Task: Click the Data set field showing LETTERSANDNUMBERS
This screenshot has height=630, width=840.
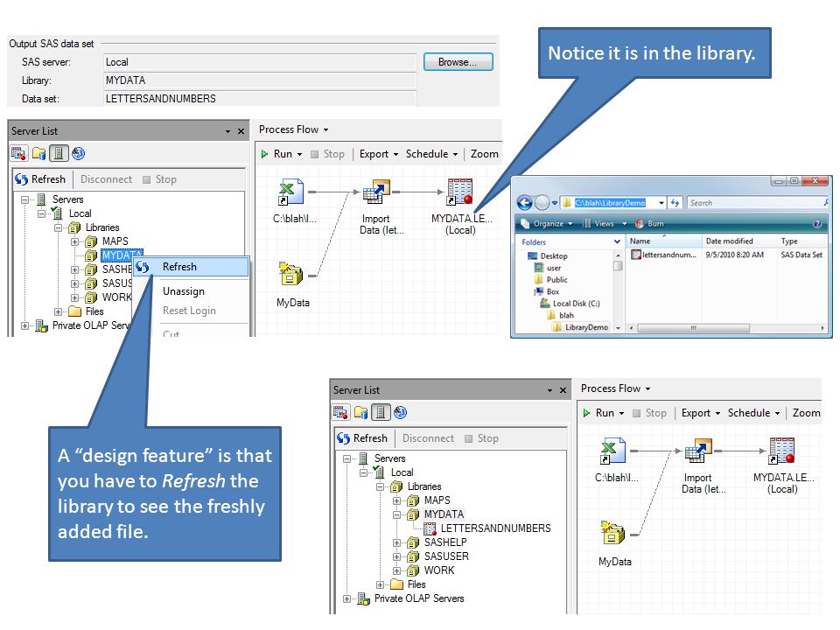Action: pyautogui.click(x=260, y=99)
